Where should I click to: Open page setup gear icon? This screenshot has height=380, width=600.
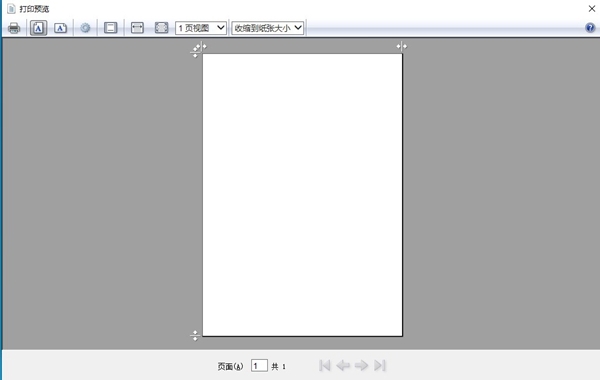point(85,28)
